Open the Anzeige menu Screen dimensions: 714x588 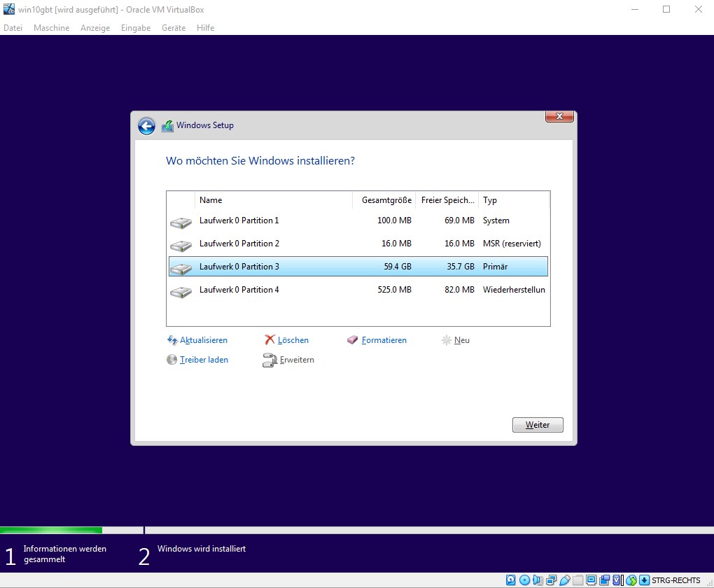95,28
